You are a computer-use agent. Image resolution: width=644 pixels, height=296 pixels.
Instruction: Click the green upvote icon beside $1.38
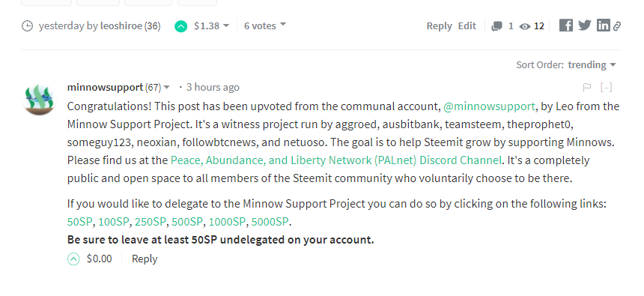click(x=180, y=26)
